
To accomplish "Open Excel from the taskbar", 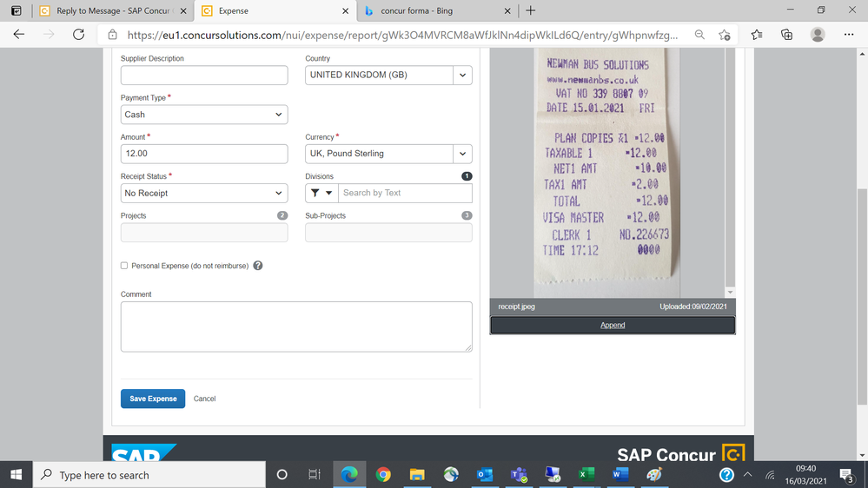I will pos(586,475).
